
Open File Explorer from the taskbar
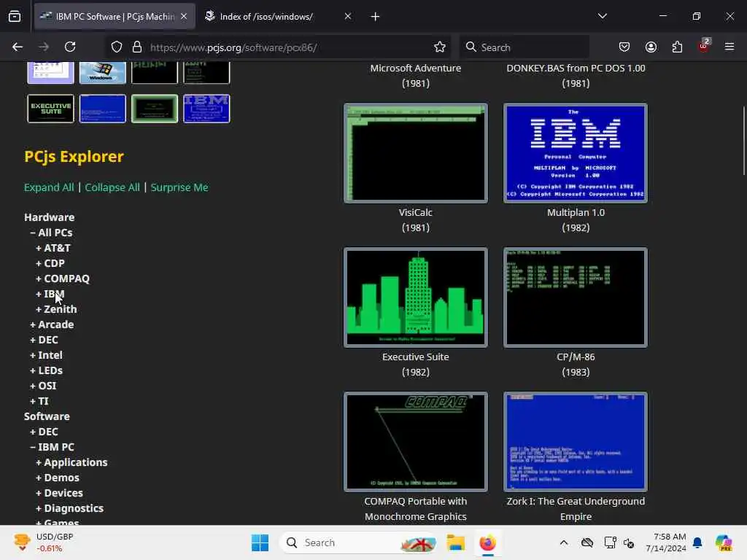click(455, 542)
